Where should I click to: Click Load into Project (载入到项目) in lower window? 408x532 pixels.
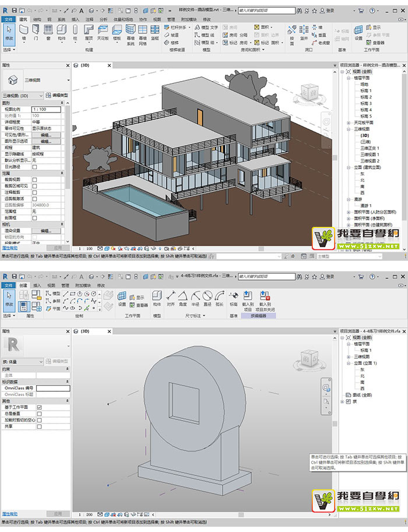(248, 301)
